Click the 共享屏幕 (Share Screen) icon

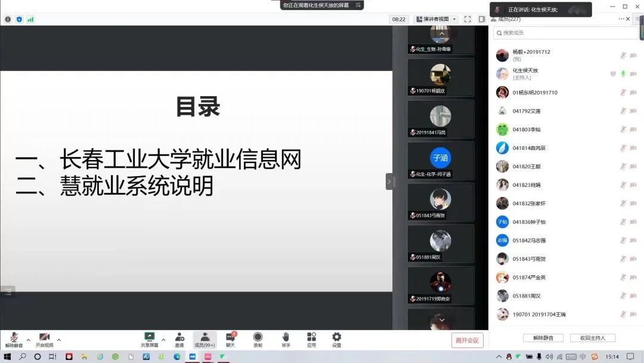coord(149,339)
